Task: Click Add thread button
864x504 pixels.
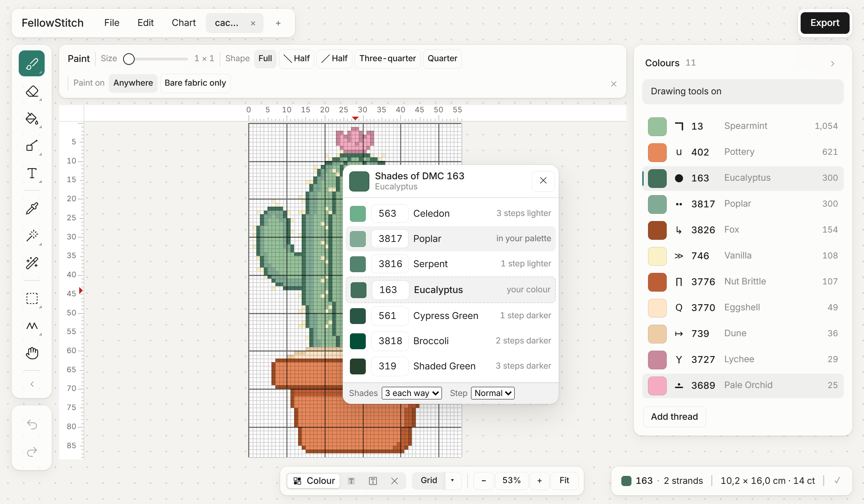Action: coord(674,417)
